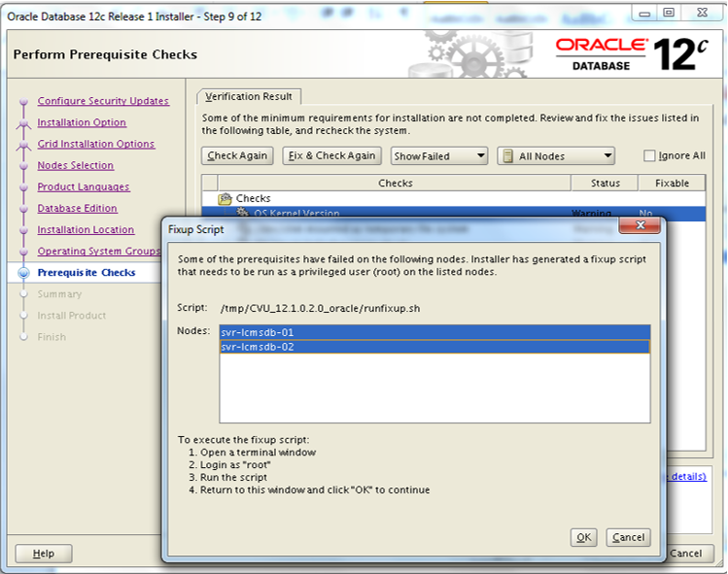
Task: Open Configure Security Updates step
Action: point(103,101)
